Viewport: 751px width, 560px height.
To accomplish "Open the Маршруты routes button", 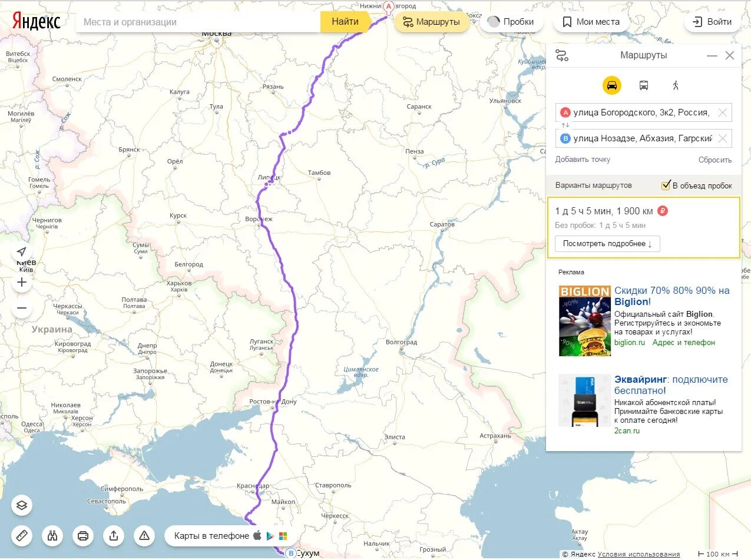I will tap(431, 22).
